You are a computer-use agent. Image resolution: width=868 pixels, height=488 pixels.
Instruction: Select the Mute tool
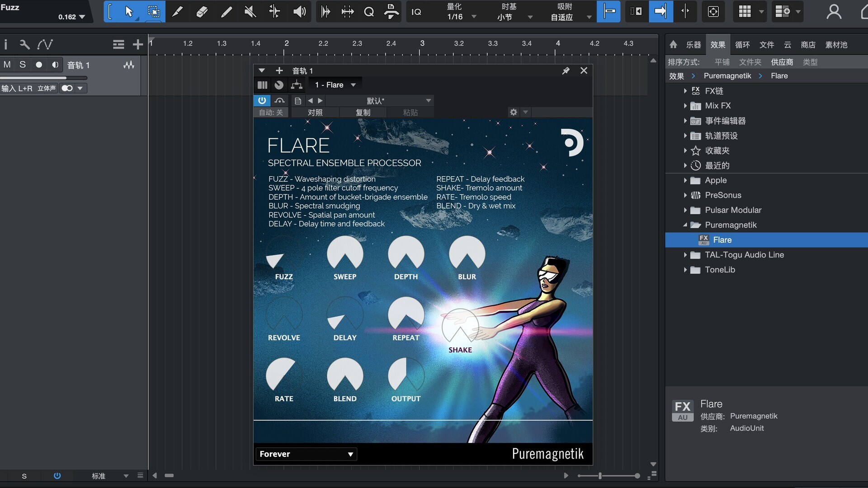point(250,11)
